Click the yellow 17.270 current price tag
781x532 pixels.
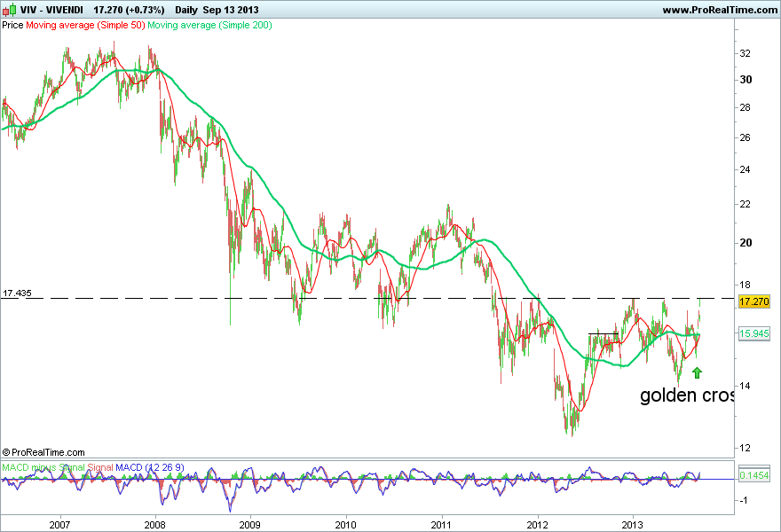[754, 301]
